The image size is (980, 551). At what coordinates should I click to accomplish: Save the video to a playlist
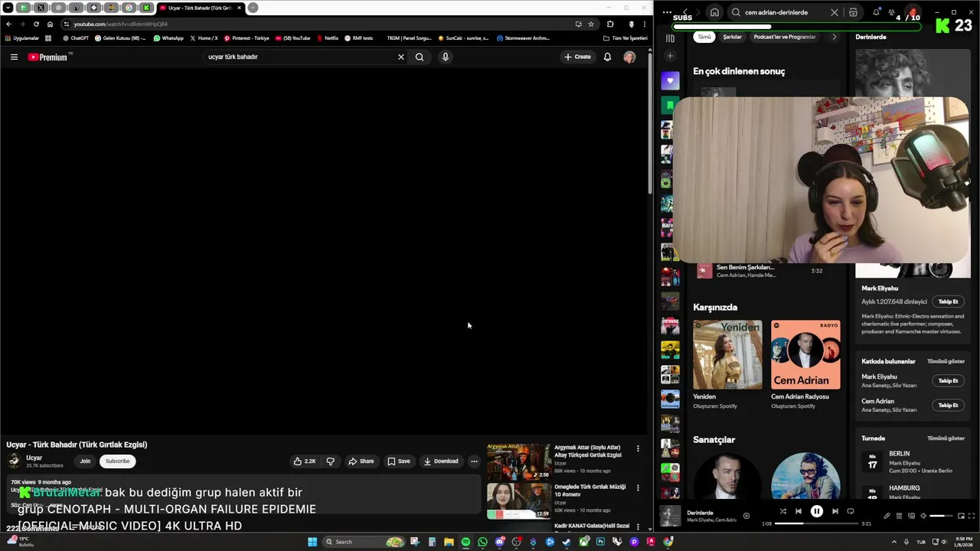pos(398,461)
